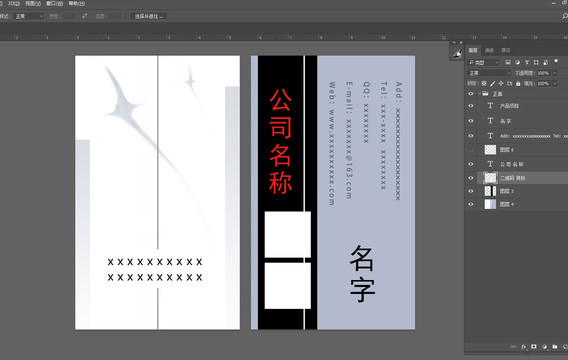Filter layers by shape layer icon

(536, 62)
